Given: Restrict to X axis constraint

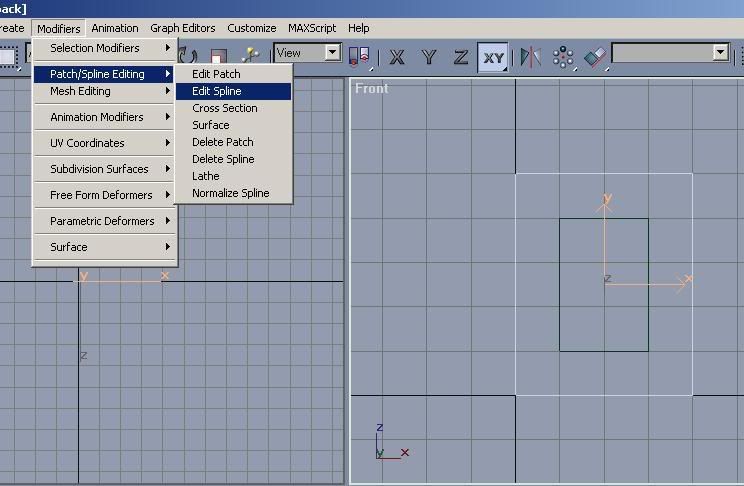Looking at the screenshot, I should point(397,56).
